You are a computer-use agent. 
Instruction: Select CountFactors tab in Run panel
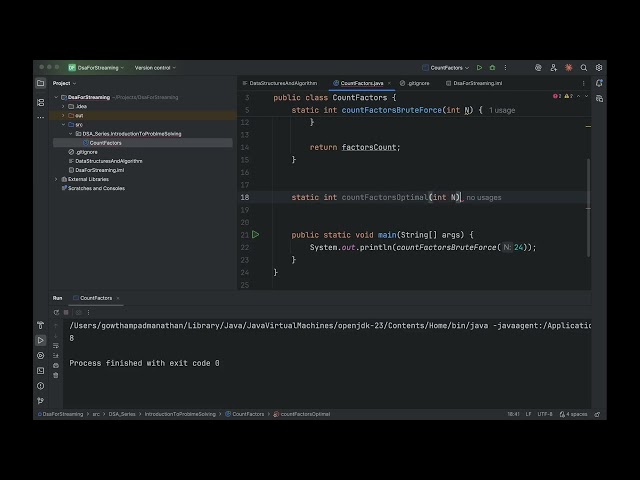pyautogui.click(x=92, y=298)
